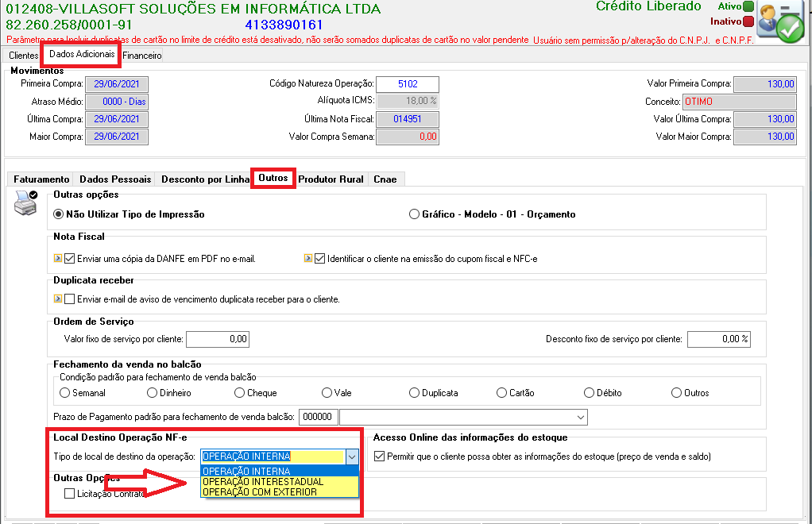Switch to the Financeiro tab
812x524 pixels.
142,56
